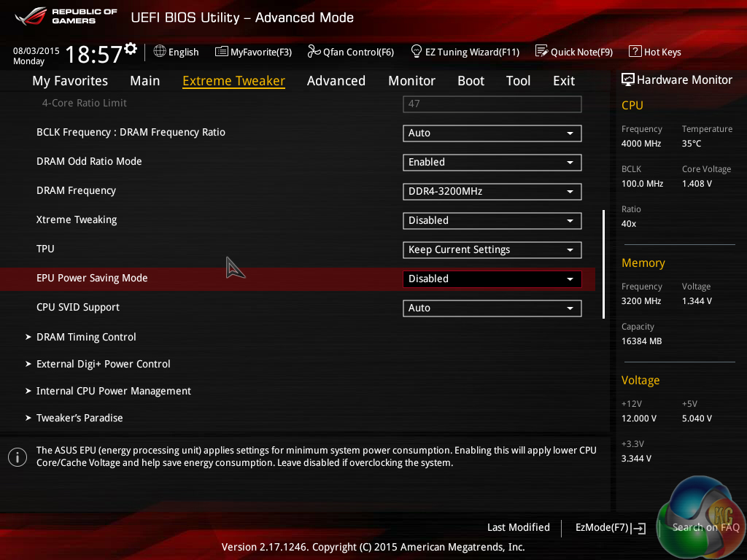Click the CPU Core Voltage 1.408 V value
The height and width of the screenshot is (560, 747).
click(697, 184)
